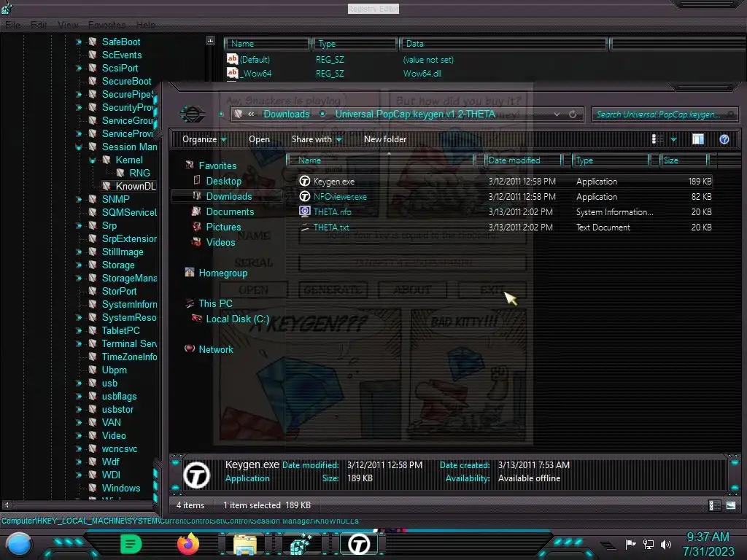
Task: Switch to large icons view in status bar
Action: click(x=731, y=505)
